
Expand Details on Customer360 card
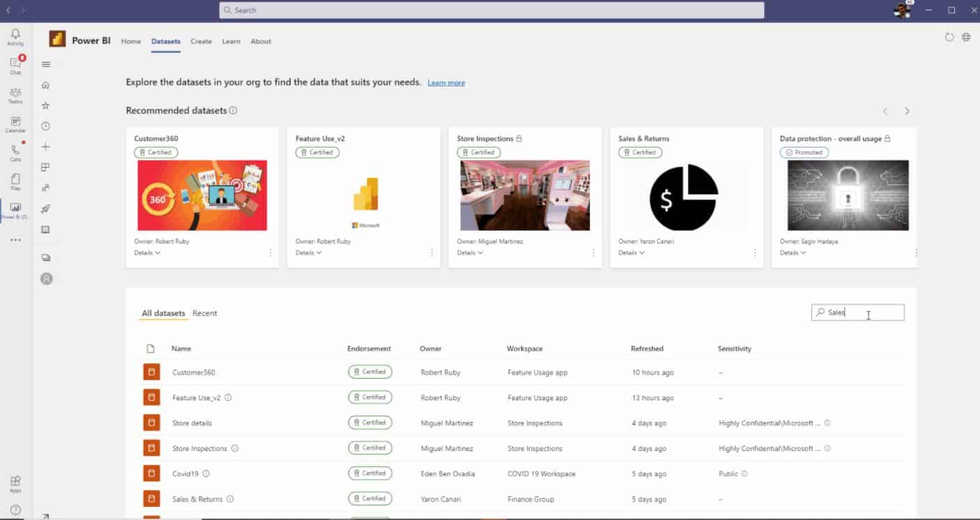147,253
